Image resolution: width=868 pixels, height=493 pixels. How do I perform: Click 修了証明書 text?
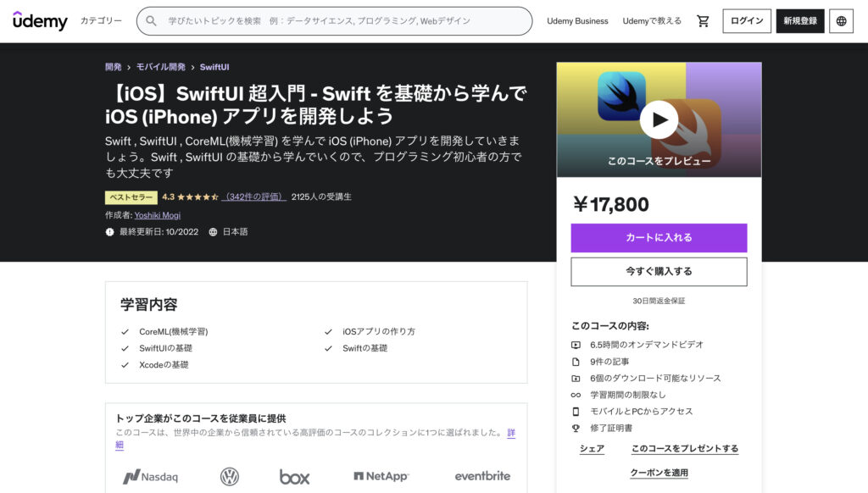611,429
